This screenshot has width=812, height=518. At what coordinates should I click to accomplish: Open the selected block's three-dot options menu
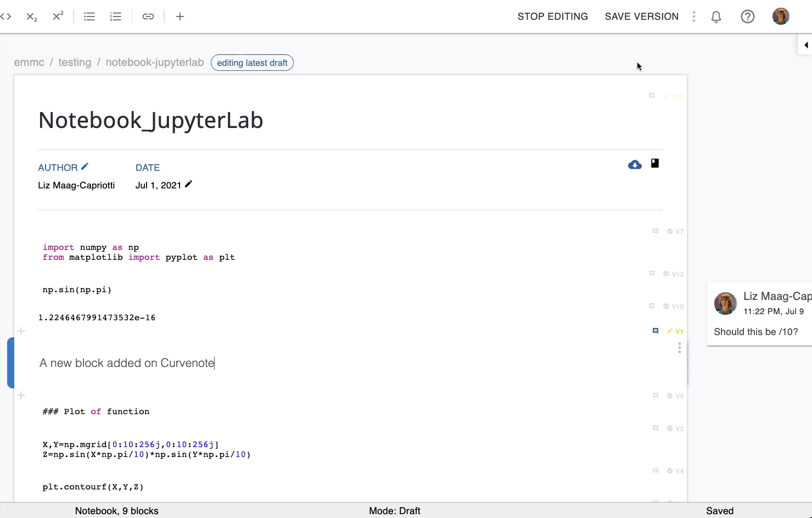(x=680, y=348)
